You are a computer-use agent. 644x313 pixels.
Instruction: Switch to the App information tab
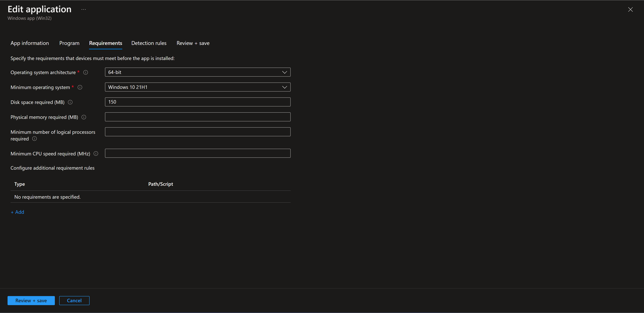30,43
